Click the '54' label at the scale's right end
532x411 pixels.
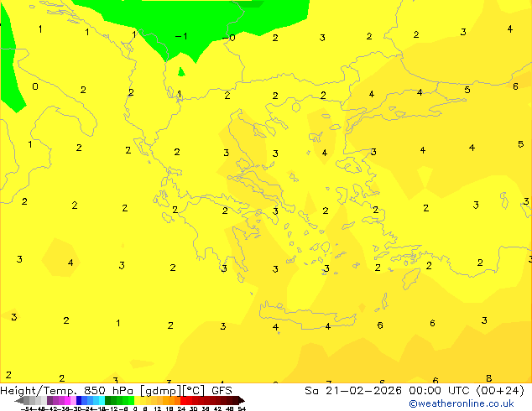(x=242, y=408)
